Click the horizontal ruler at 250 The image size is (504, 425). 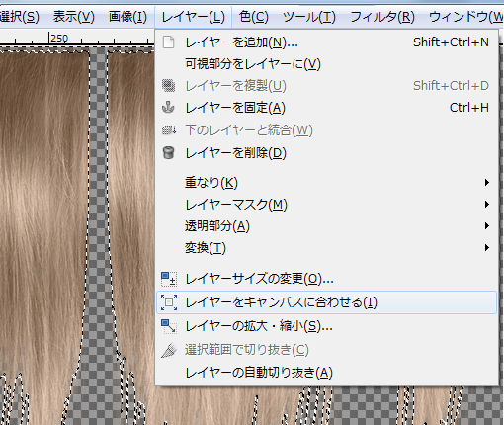pyautogui.click(x=49, y=39)
